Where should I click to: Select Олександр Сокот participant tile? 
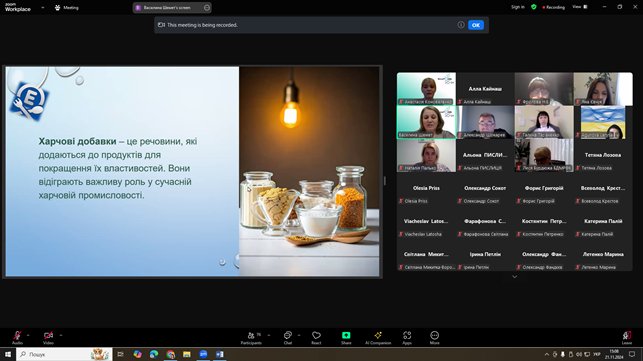tap(485, 188)
